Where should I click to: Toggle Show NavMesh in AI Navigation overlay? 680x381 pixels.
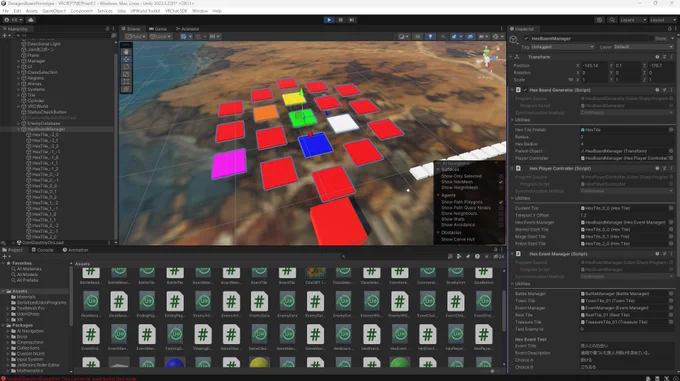pyautogui.click(x=501, y=182)
